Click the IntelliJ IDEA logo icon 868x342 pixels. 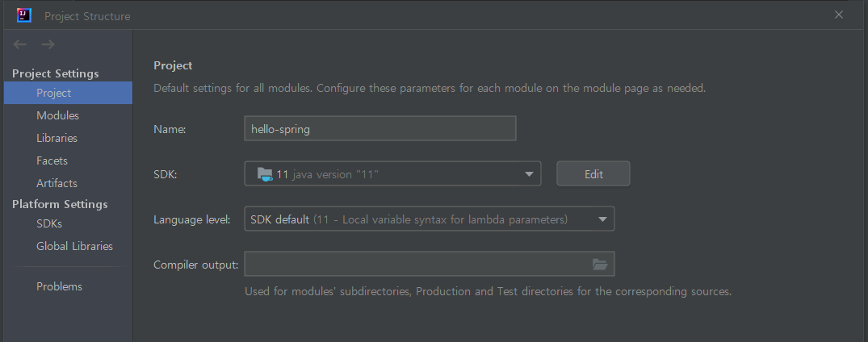23,15
